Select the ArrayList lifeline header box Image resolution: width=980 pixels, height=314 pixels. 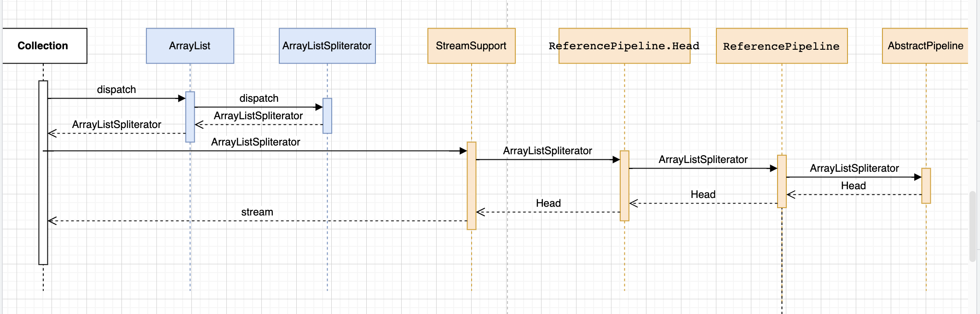tap(190, 46)
